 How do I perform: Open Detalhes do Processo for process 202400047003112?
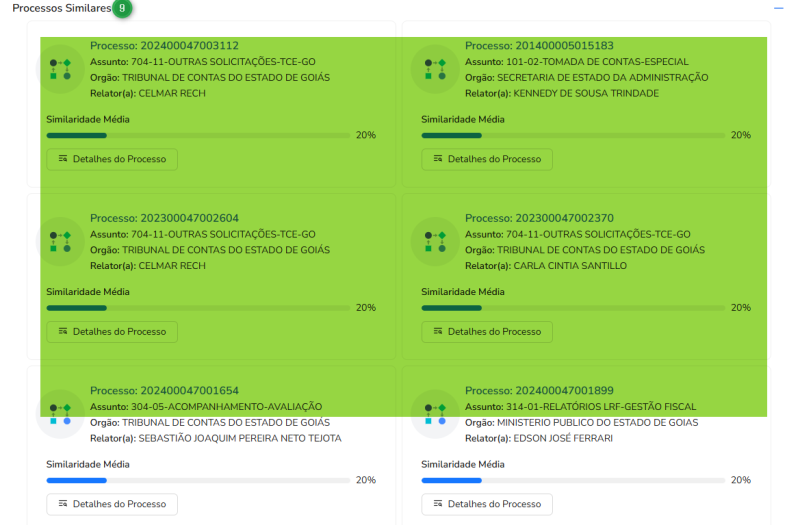pyautogui.click(x=112, y=159)
